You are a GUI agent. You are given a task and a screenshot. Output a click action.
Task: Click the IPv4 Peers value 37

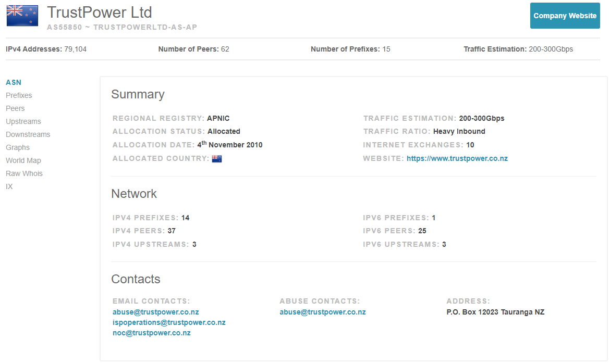click(x=172, y=231)
